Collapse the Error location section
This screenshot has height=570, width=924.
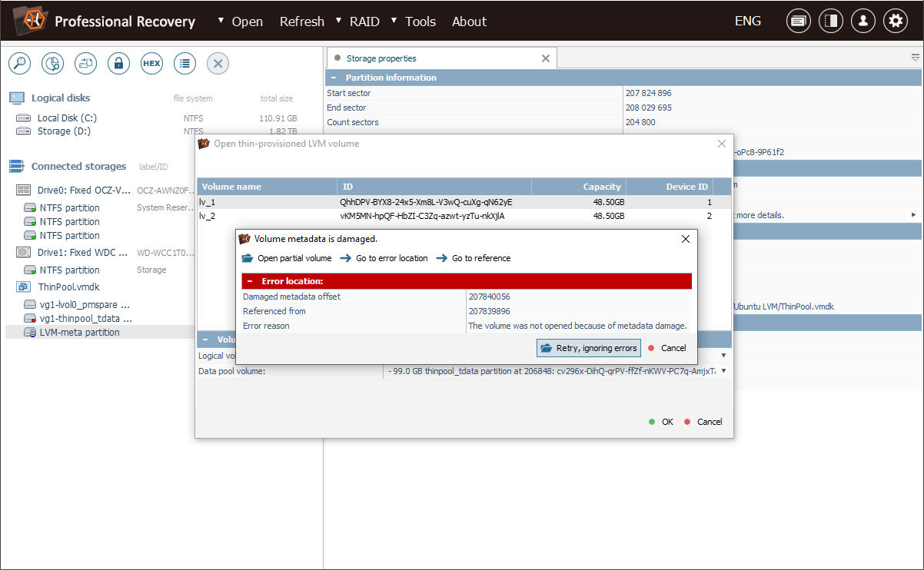[250, 281]
